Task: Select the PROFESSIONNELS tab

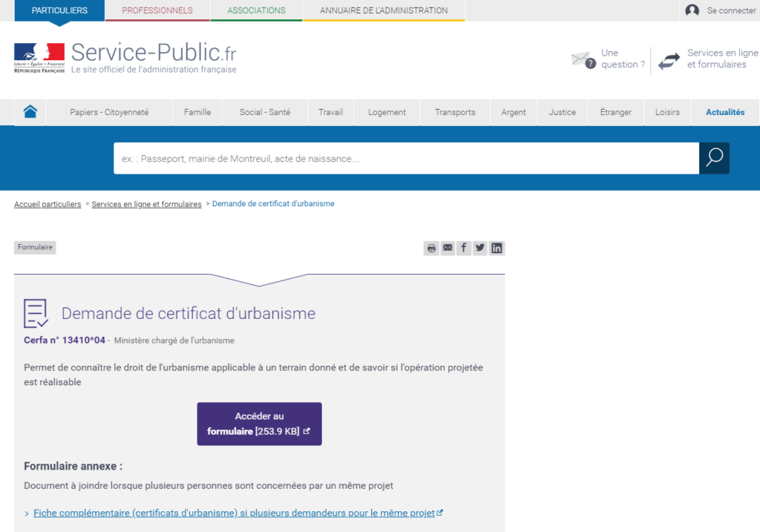Action: [x=157, y=10]
